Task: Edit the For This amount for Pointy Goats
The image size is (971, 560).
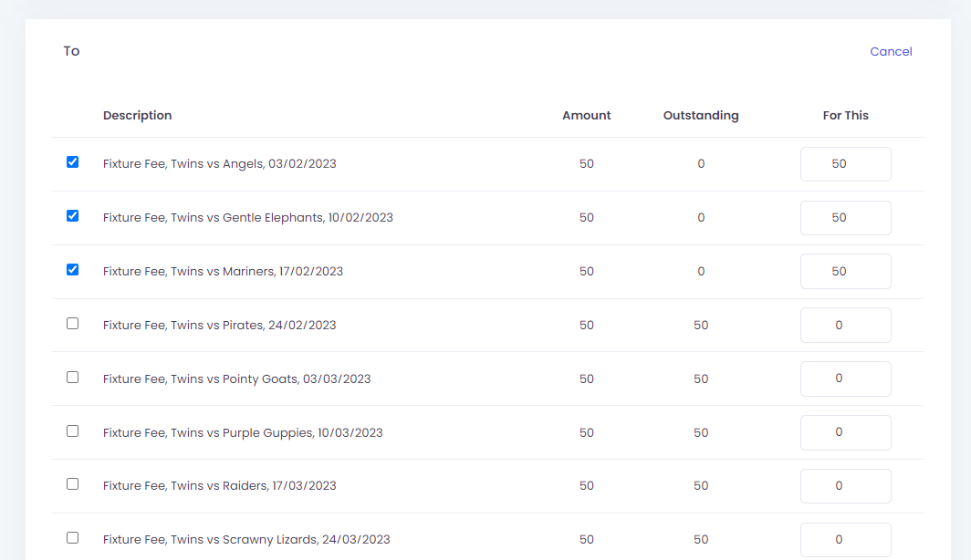Action: coord(845,379)
